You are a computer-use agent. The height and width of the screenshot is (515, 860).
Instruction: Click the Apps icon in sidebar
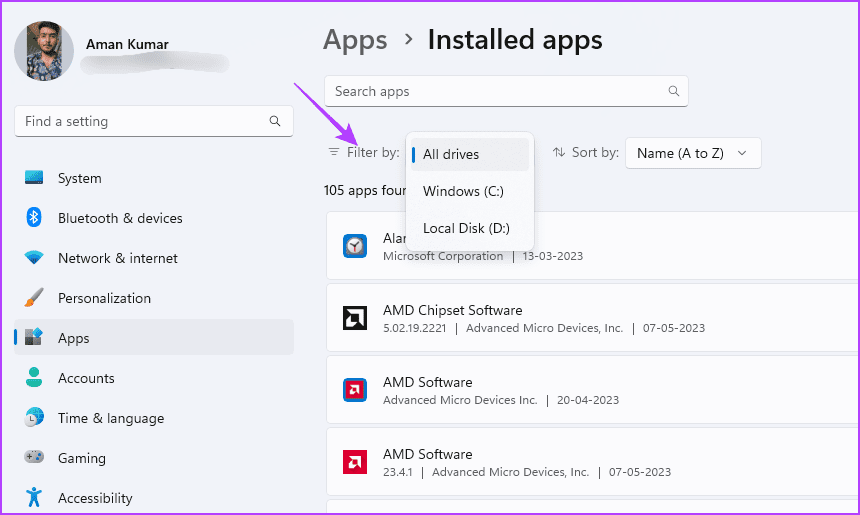pyautogui.click(x=34, y=337)
